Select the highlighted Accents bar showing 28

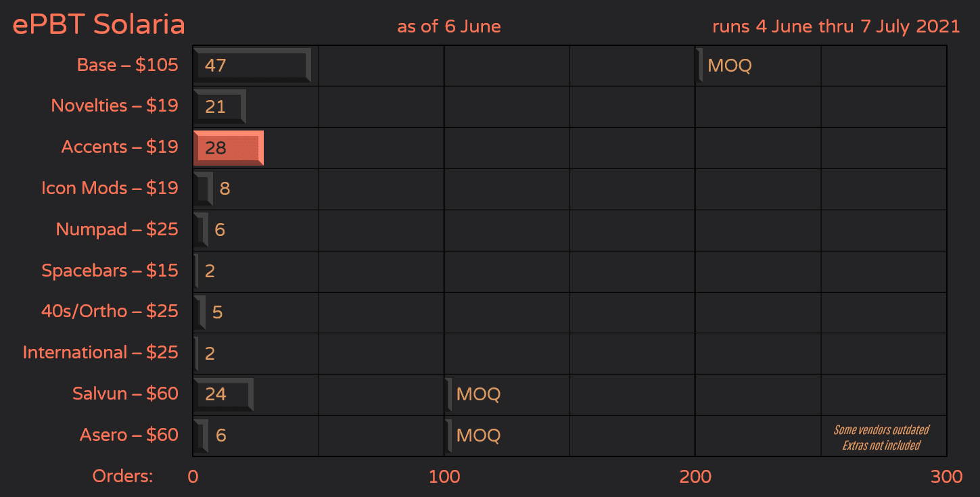[228, 148]
